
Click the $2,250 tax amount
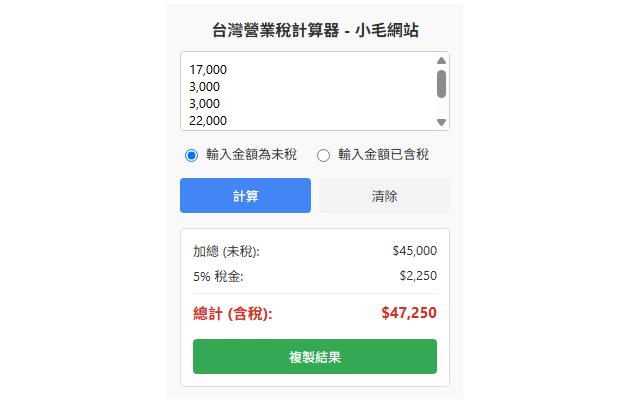point(418,276)
